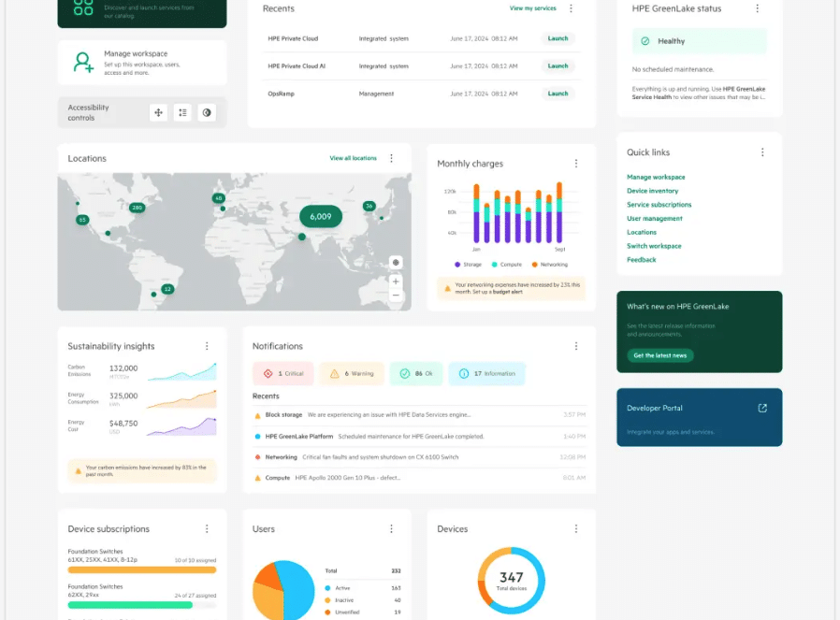Open the Recents card options menu

pos(572,8)
